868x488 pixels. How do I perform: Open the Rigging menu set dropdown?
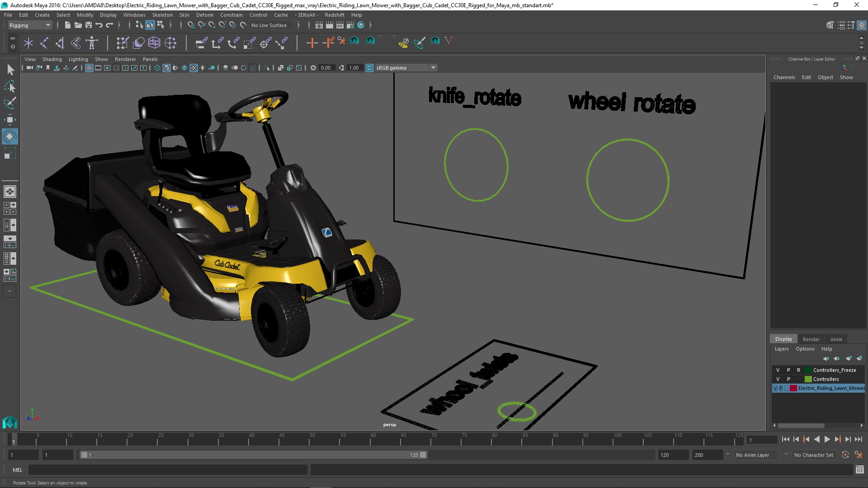click(30, 25)
